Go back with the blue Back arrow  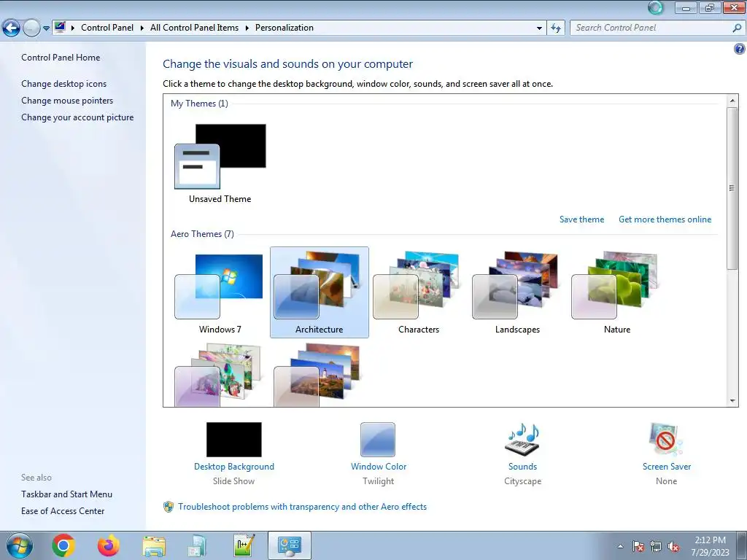click(x=12, y=28)
